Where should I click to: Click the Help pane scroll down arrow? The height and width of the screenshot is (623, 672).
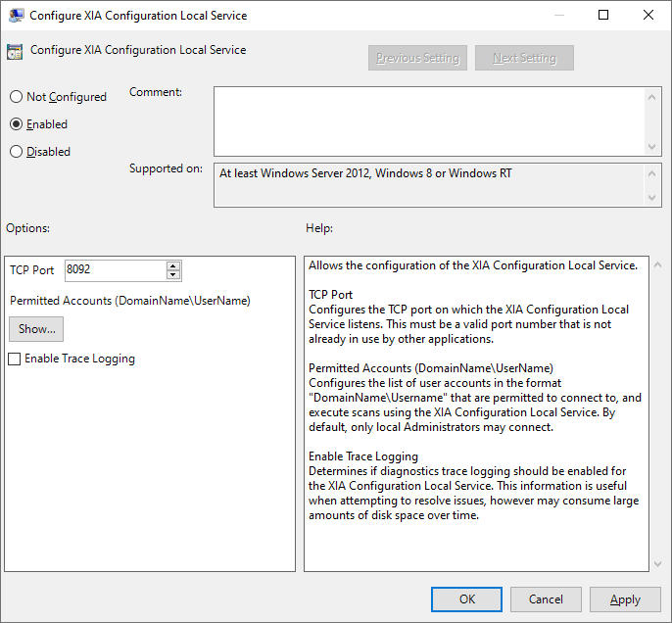[658, 564]
